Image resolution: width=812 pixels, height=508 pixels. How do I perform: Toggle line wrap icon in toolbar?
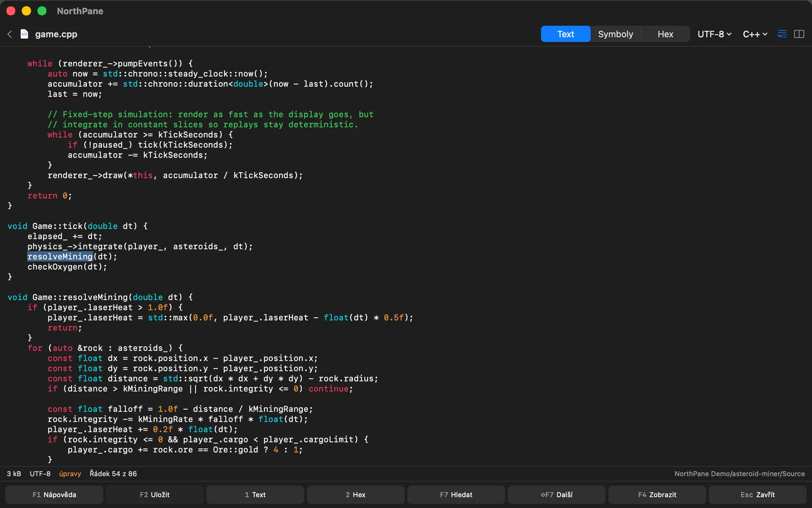tap(782, 34)
